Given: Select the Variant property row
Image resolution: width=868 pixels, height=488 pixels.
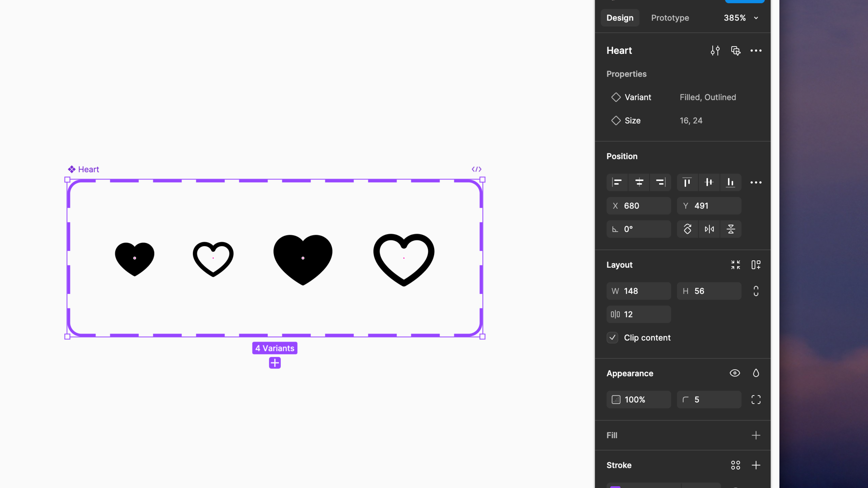Looking at the screenshot, I should click(x=683, y=97).
